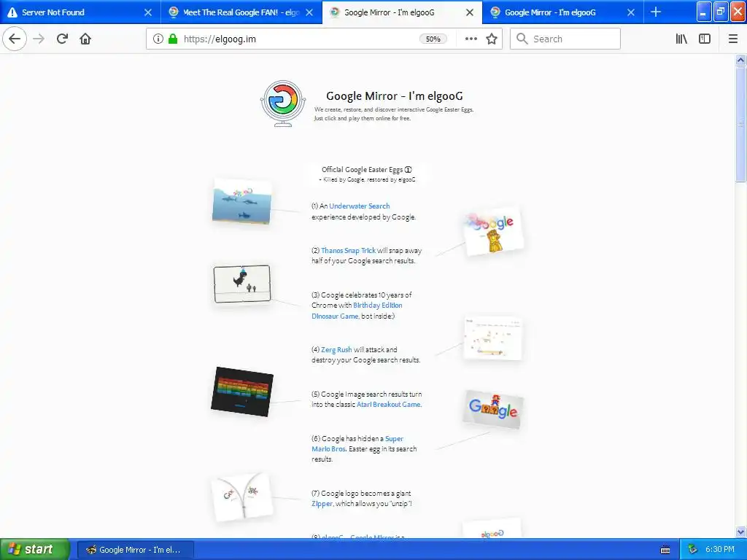Open the Firefox hamburger menu
This screenshot has width=747, height=560.
tap(733, 39)
